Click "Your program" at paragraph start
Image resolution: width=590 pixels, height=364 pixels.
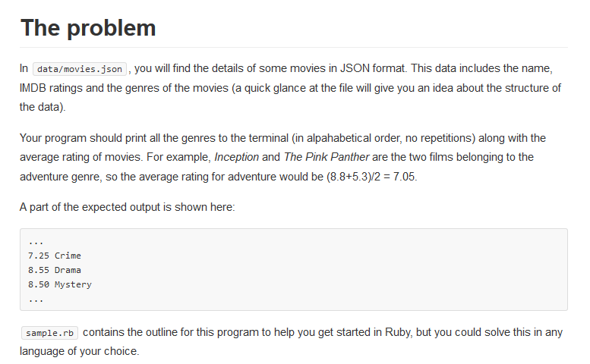(53, 138)
